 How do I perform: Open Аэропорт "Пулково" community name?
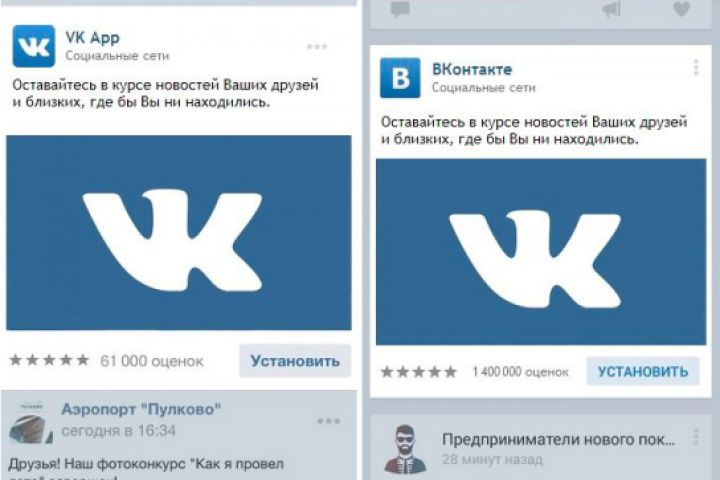pyautogui.click(x=141, y=409)
